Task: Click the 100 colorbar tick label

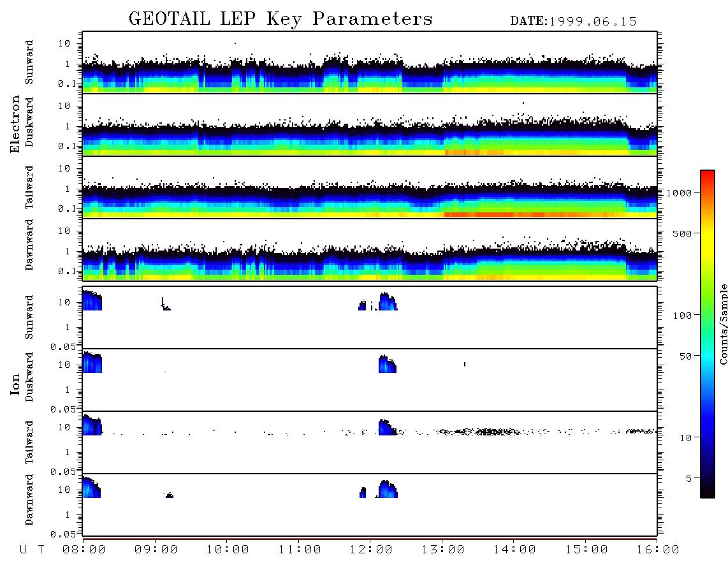Action: point(682,316)
